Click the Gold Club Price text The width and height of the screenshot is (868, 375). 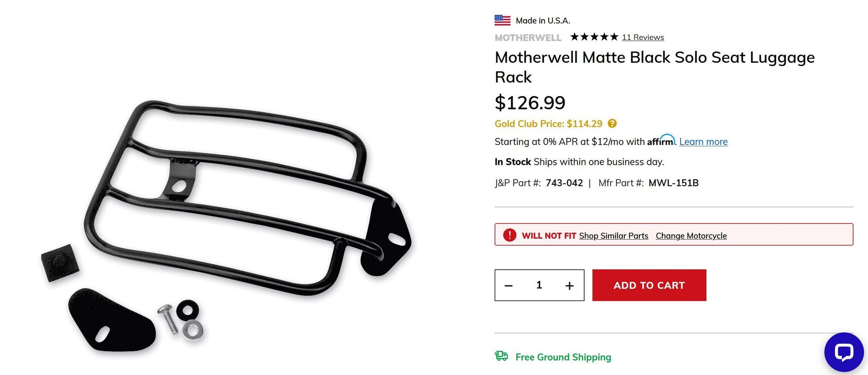pos(548,124)
